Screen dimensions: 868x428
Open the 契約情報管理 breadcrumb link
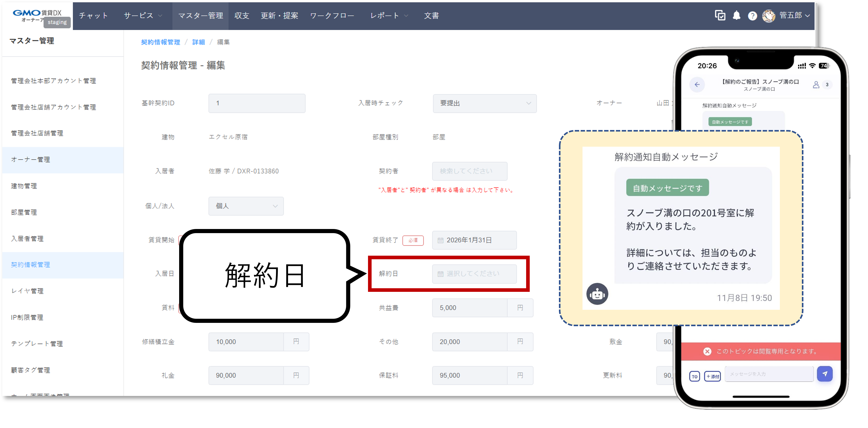161,42
